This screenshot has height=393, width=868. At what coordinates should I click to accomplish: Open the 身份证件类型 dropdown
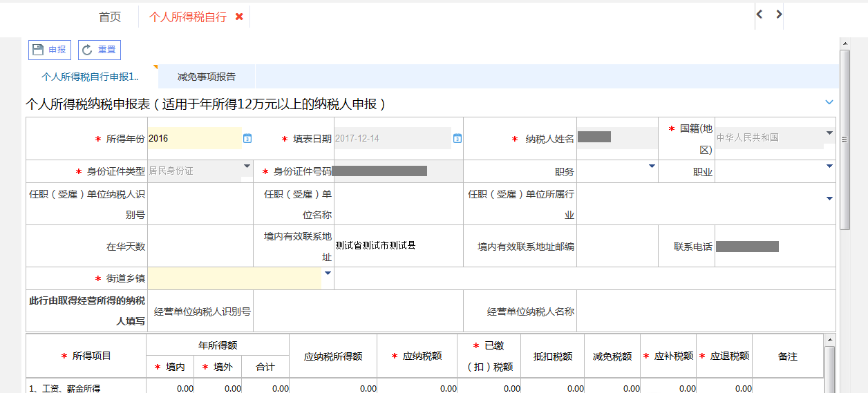pos(247,166)
